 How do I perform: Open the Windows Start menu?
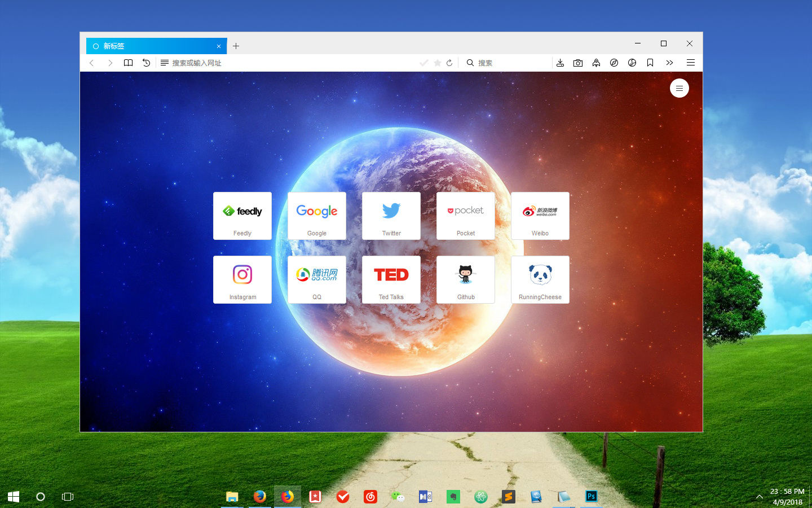click(14, 497)
